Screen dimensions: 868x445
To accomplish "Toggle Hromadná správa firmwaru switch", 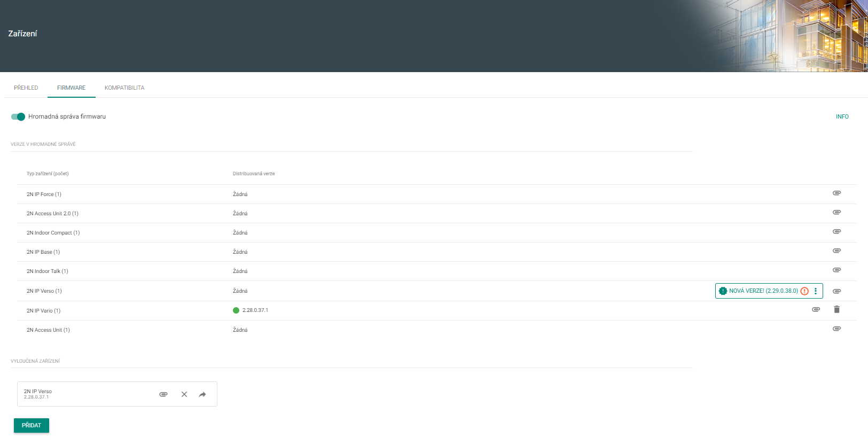I will [x=18, y=116].
